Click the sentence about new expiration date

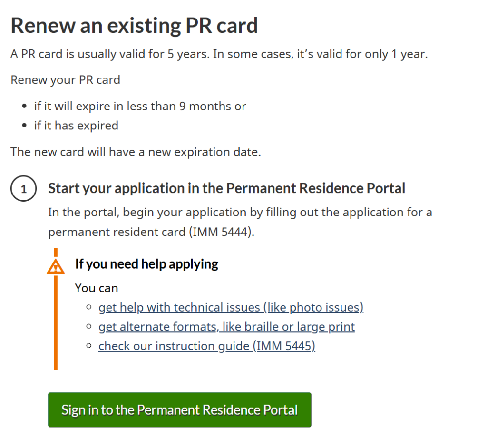pyautogui.click(x=136, y=152)
